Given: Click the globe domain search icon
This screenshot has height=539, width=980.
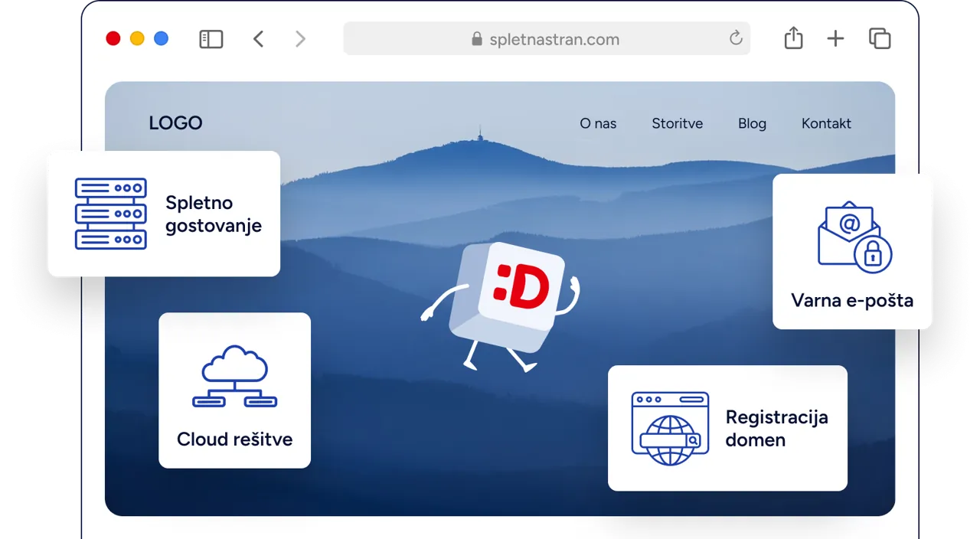Looking at the screenshot, I should click(670, 429).
